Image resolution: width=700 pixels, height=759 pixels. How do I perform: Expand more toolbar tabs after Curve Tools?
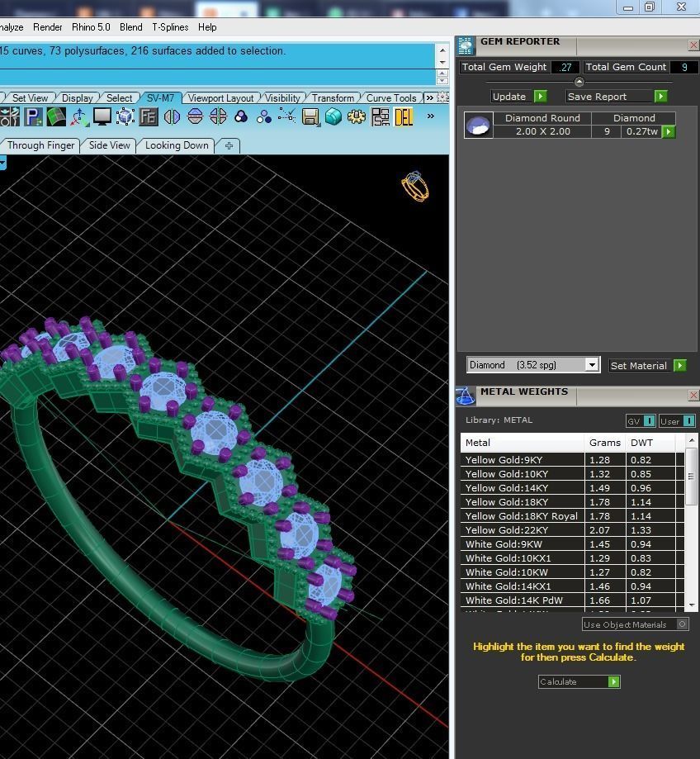tap(429, 97)
